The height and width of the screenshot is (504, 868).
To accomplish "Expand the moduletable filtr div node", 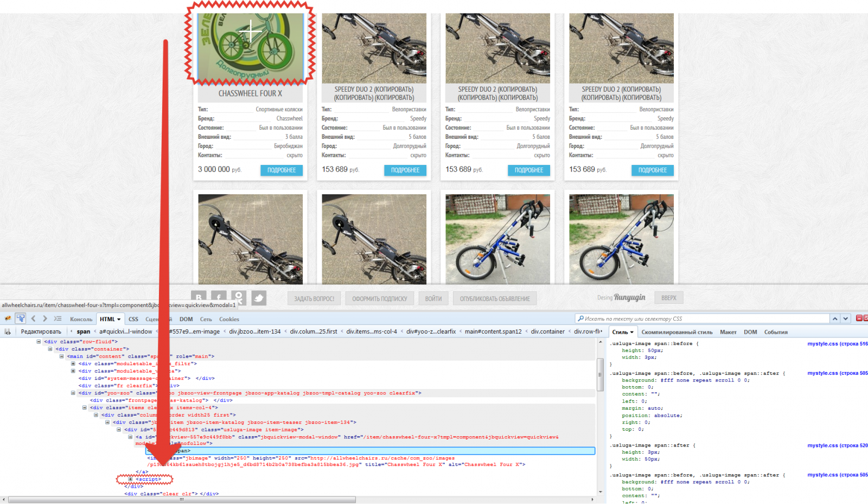I will [73, 363].
